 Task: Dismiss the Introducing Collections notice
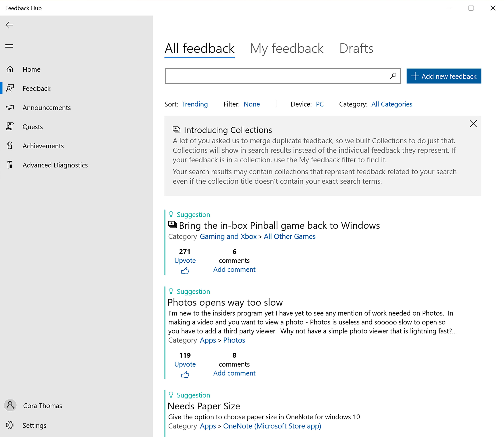[x=473, y=124]
